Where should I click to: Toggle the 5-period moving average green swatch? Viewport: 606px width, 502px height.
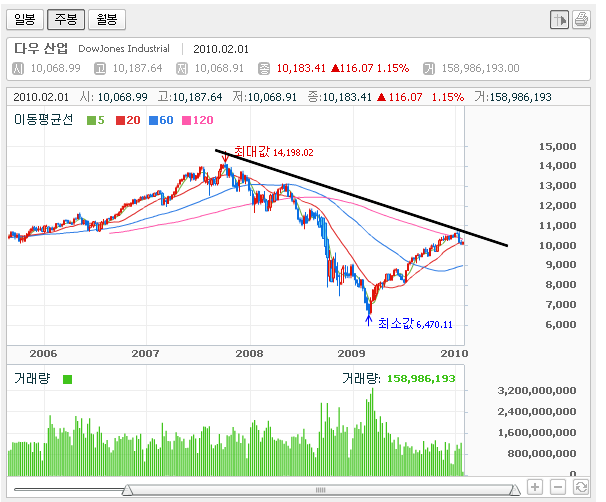(91, 121)
